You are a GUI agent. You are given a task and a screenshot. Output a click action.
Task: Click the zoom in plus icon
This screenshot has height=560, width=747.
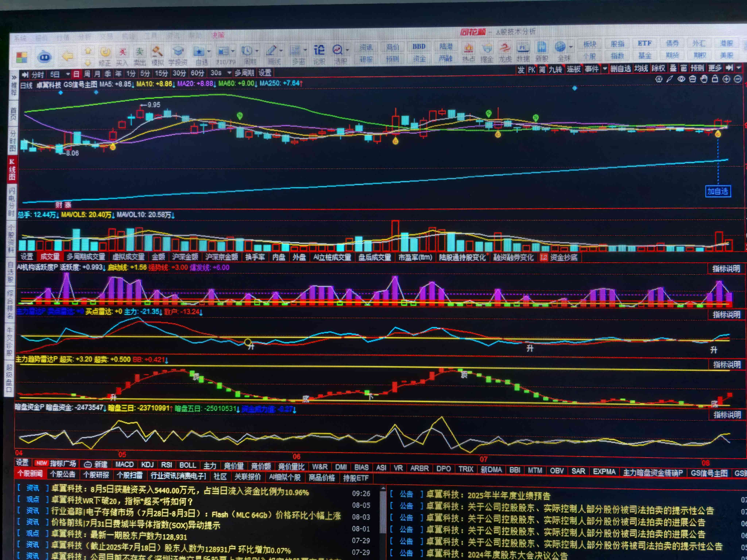726,79
